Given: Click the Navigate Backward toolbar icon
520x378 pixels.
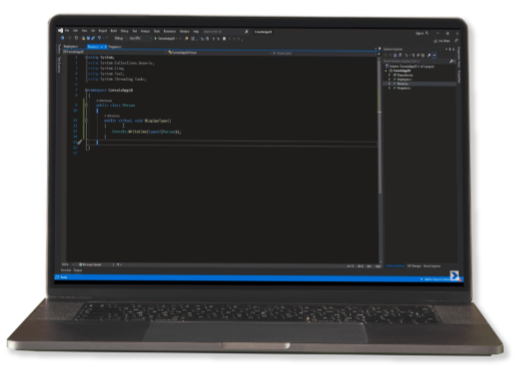Looking at the screenshot, I should tap(63, 38).
